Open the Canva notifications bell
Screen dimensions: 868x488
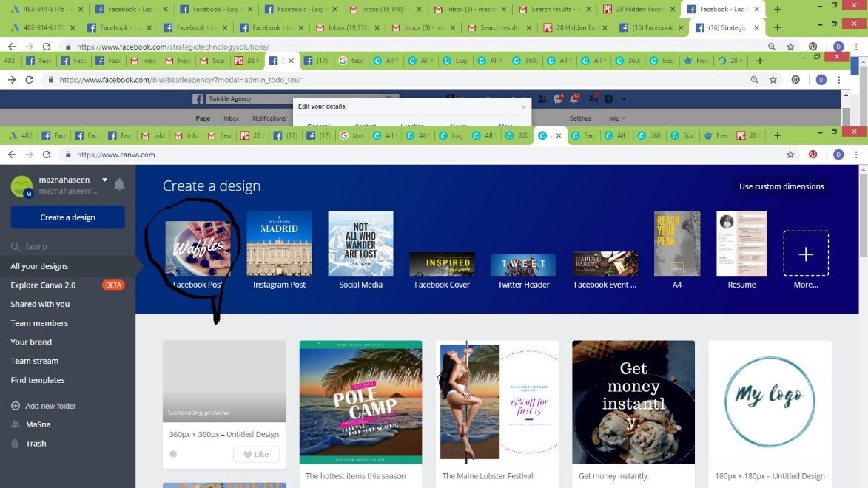pos(119,185)
